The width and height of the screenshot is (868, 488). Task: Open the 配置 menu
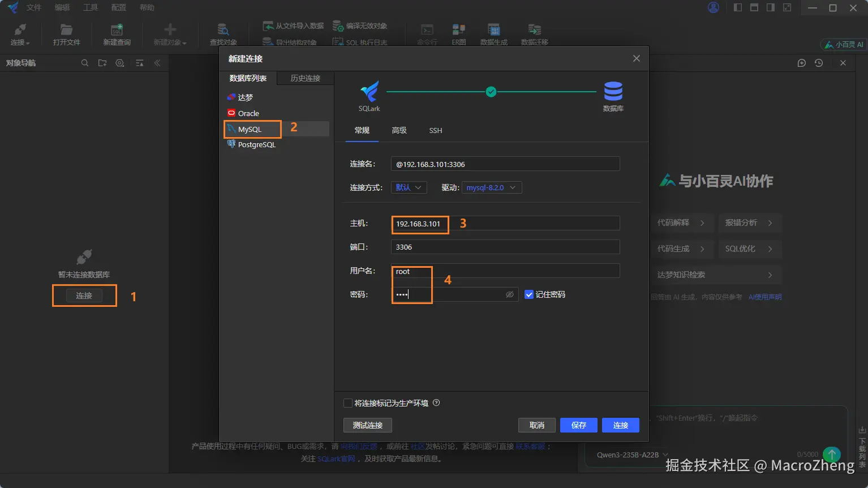pos(119,7)
